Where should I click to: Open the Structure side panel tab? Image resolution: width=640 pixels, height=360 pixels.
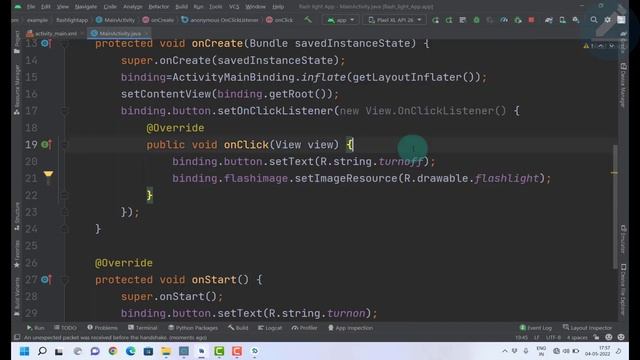pos(17,216)
